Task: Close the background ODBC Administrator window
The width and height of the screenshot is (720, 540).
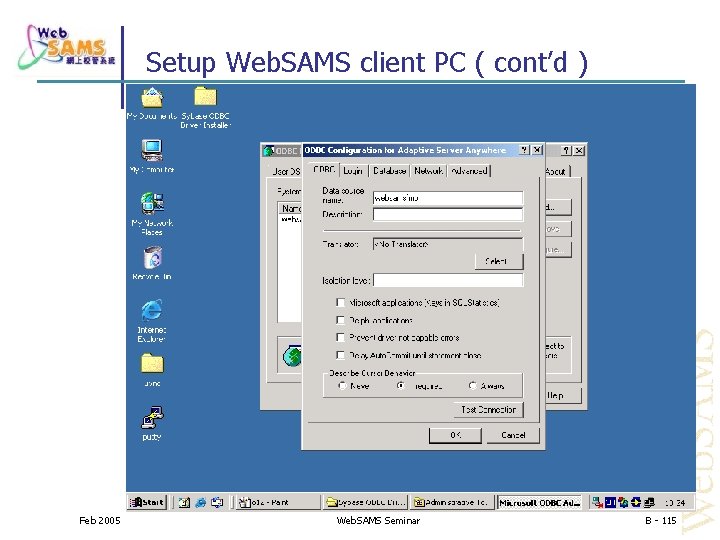Action: click(x=579, y=151)
